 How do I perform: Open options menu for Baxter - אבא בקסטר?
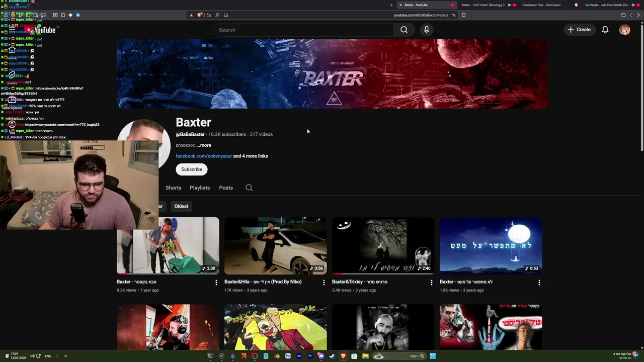[x=216, y=283]
